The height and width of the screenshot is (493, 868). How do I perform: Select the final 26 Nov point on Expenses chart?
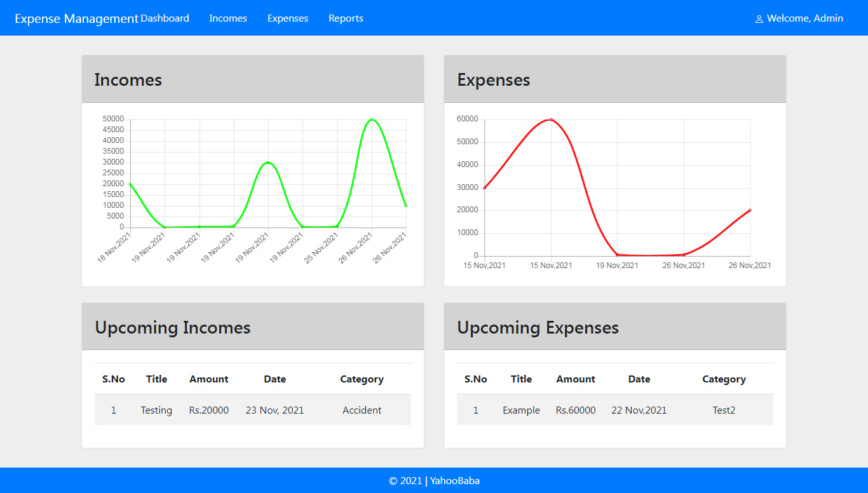tap(750, 210)
